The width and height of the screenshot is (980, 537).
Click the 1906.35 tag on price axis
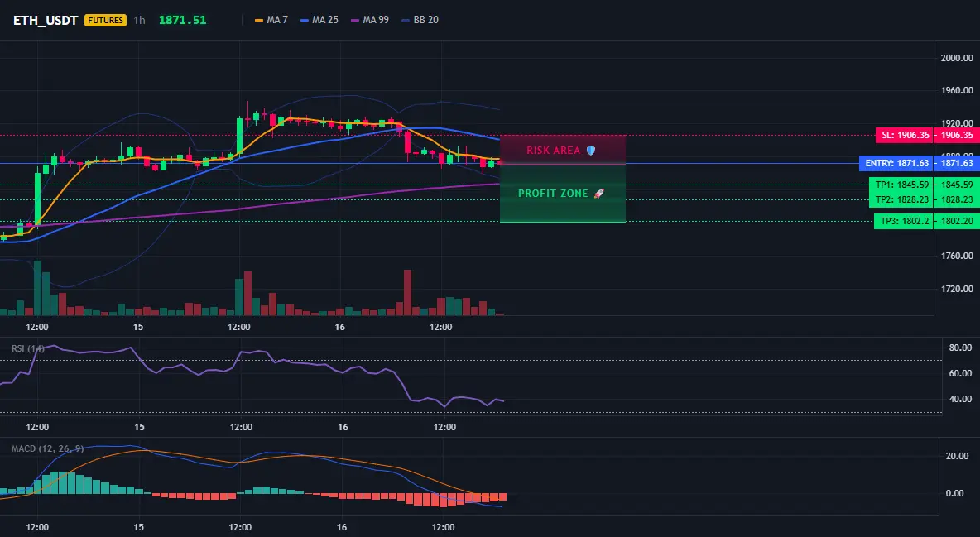click(957, 135)
